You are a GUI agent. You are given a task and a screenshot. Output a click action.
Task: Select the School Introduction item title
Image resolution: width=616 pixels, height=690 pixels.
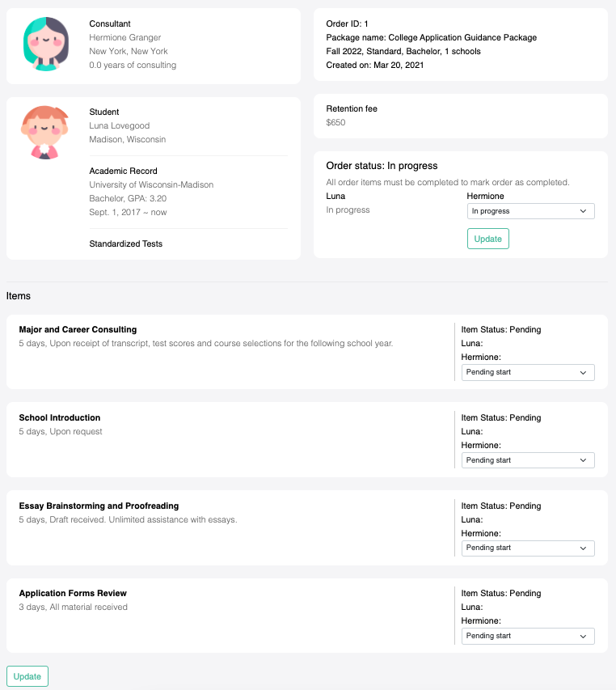tap(59, 417)
